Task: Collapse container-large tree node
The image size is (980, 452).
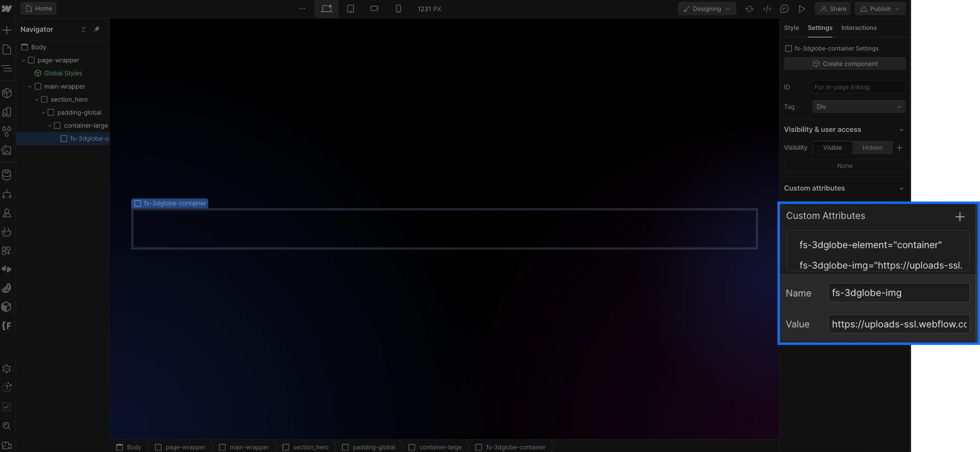Action: 50,126
